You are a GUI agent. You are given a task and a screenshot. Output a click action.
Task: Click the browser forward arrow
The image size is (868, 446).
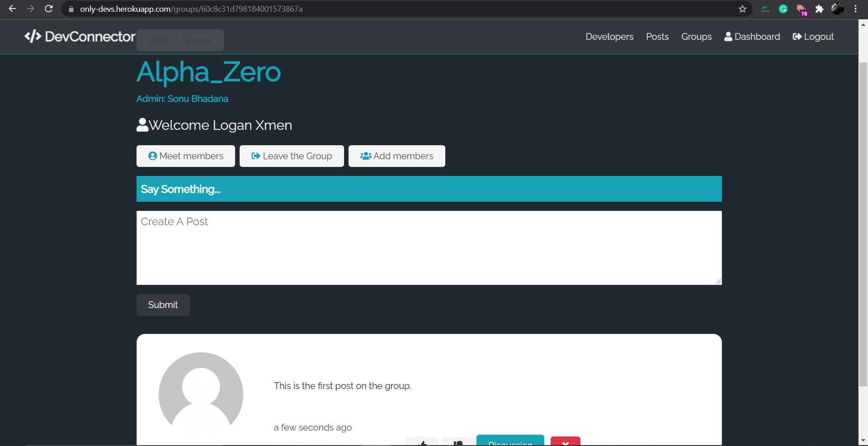[x=30, y=9]
